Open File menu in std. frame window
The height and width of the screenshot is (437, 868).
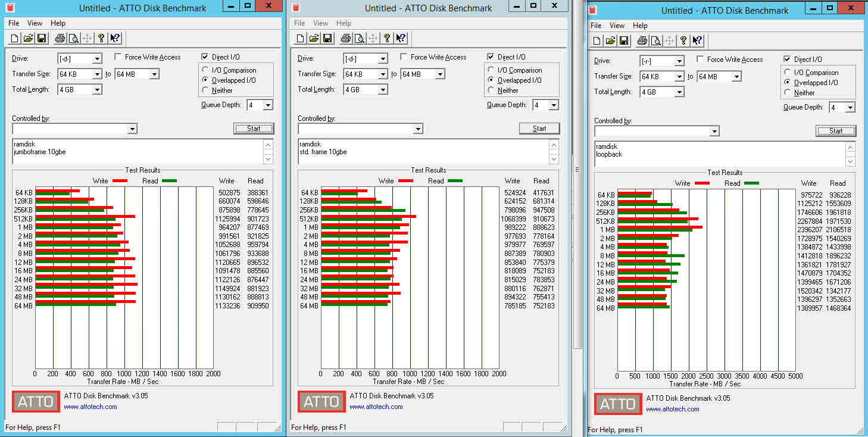pyautogui.click(x=299, y=23)
